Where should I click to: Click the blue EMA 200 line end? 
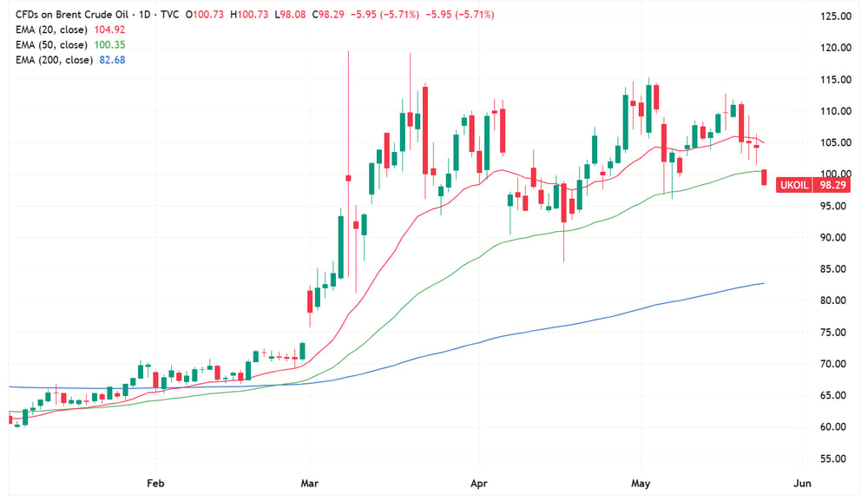click(763, 284)
